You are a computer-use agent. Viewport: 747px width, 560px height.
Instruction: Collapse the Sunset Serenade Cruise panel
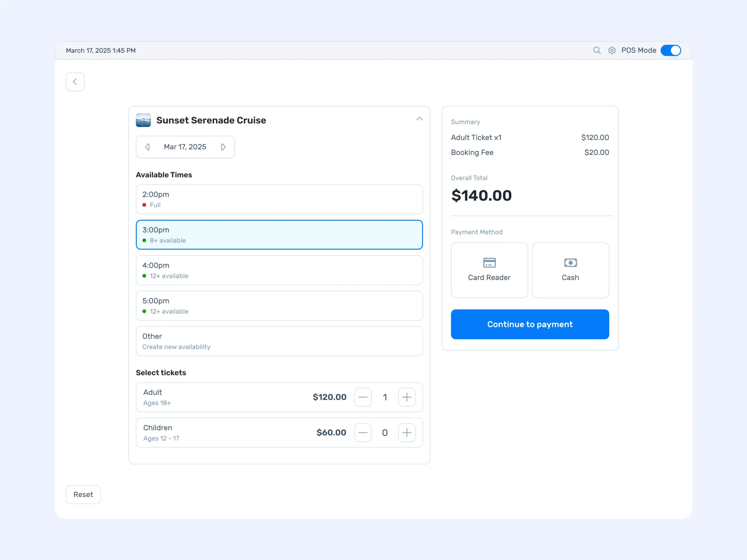coord(419,119)
